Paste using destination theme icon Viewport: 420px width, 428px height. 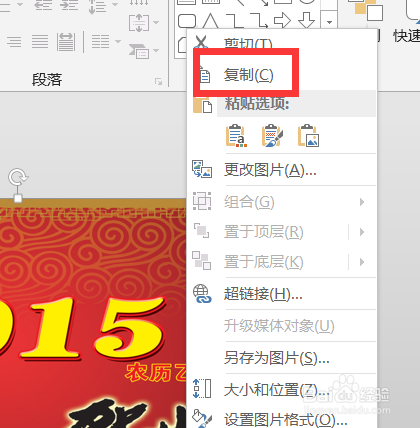click(236, 136)
